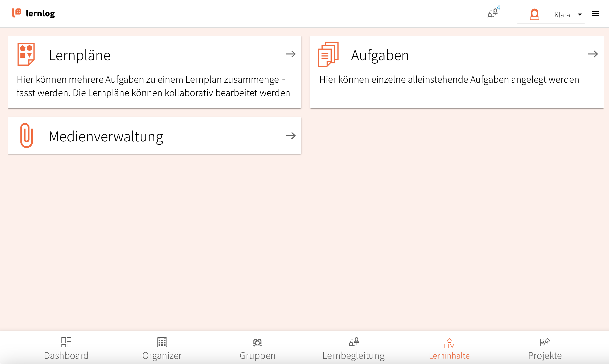Click the Projekte puzzle icon

(x=545, y=342)
